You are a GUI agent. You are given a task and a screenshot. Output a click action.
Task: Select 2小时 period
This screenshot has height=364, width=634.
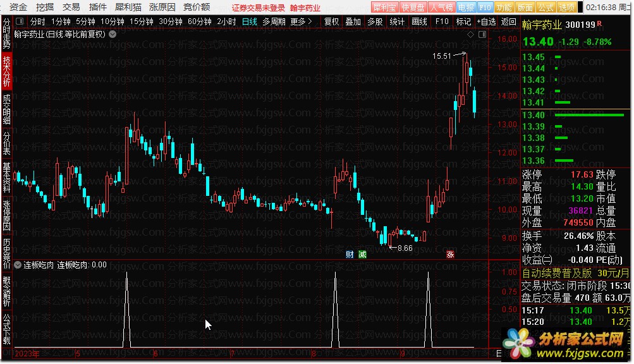pos(226,21)
